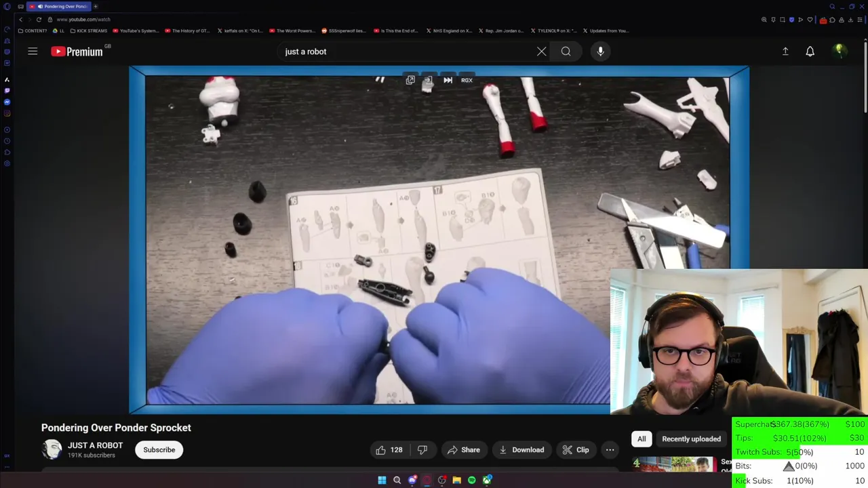This screenshot has height=488, width=868.
Task: Open the account avatar menu
Action: tap(840, 51)
